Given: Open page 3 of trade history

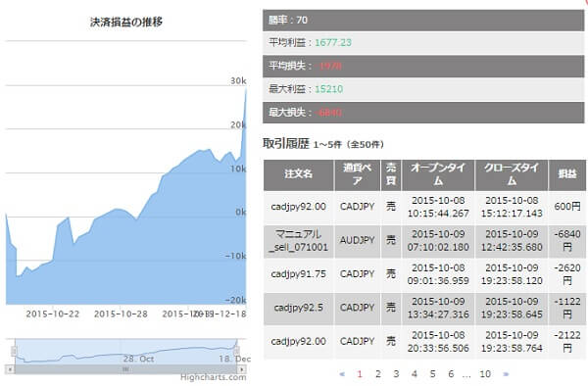Looking at the screenshot, I should point(396,373).
